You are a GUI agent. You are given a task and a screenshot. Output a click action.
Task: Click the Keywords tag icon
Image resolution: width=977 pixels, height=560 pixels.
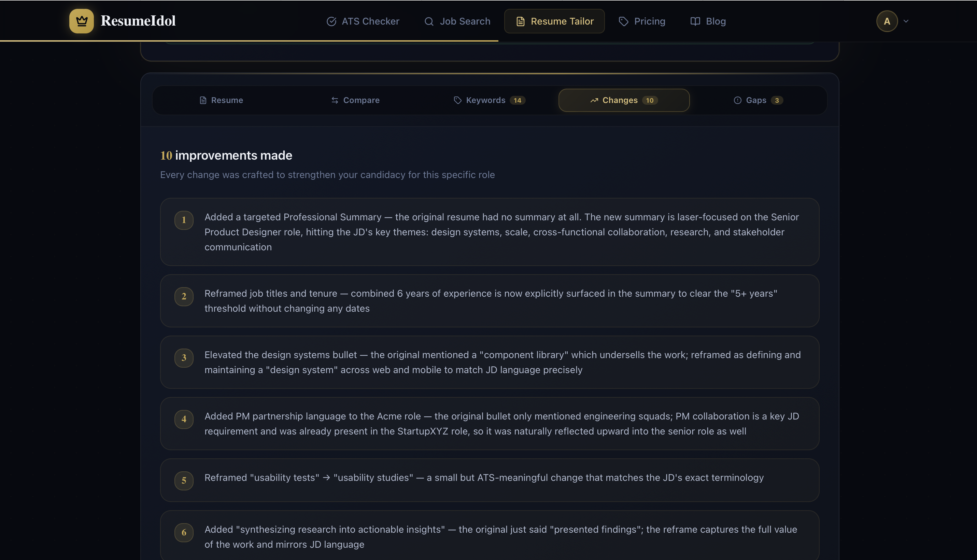tap(457, 100)
